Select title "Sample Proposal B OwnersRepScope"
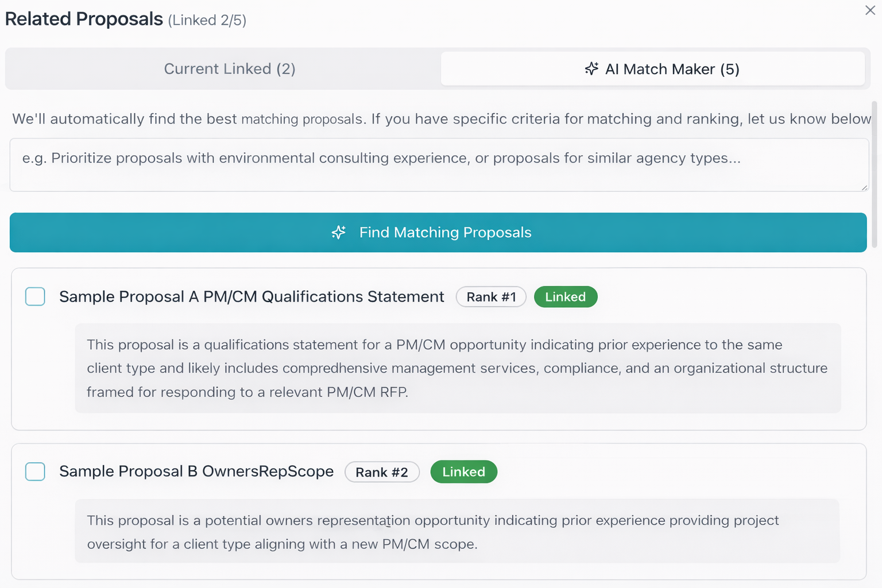This screenshot has height=588, width=882. tap(196, 471)
